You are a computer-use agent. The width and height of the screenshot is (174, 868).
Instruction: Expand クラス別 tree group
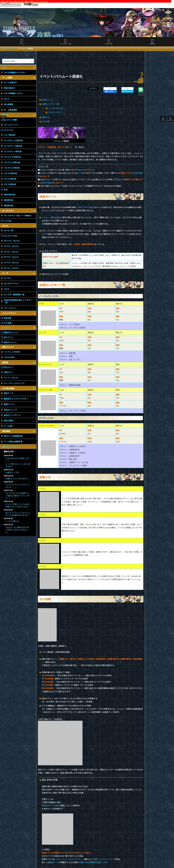[2, 221]
